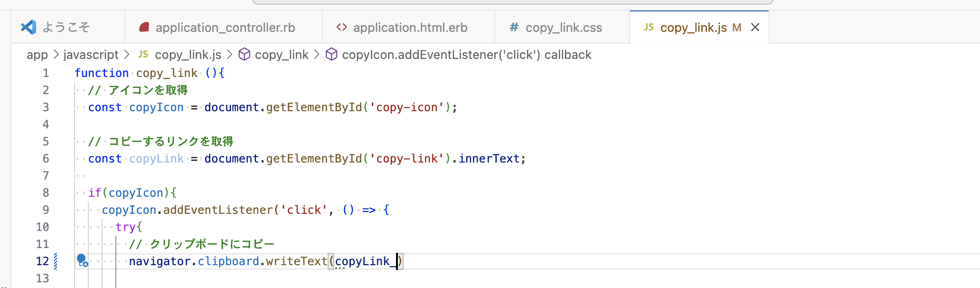
Task: Click the chevron after 'javascript' in breadcrumb
Action: click(x=127, y=55)
